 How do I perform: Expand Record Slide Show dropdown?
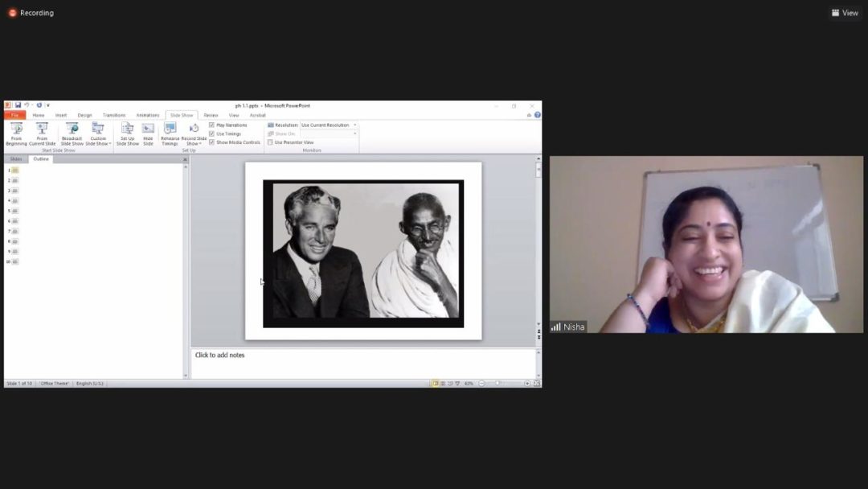pyautogui.click(x=194, y=134)
